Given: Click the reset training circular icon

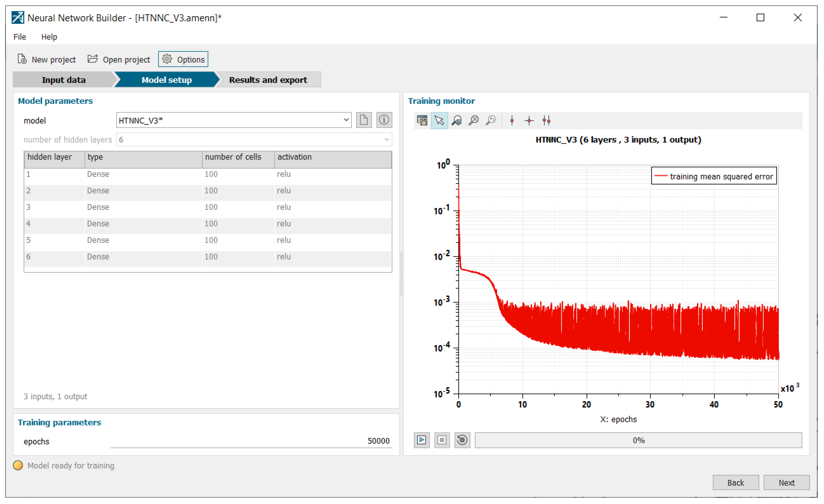Looking at the screenshot, I should tap(462, 440).
